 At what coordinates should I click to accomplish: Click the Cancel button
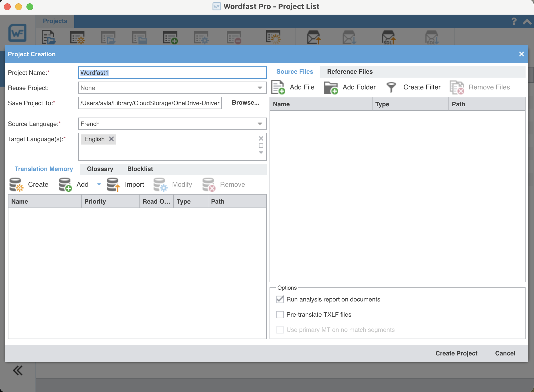(x=505, y=353)
